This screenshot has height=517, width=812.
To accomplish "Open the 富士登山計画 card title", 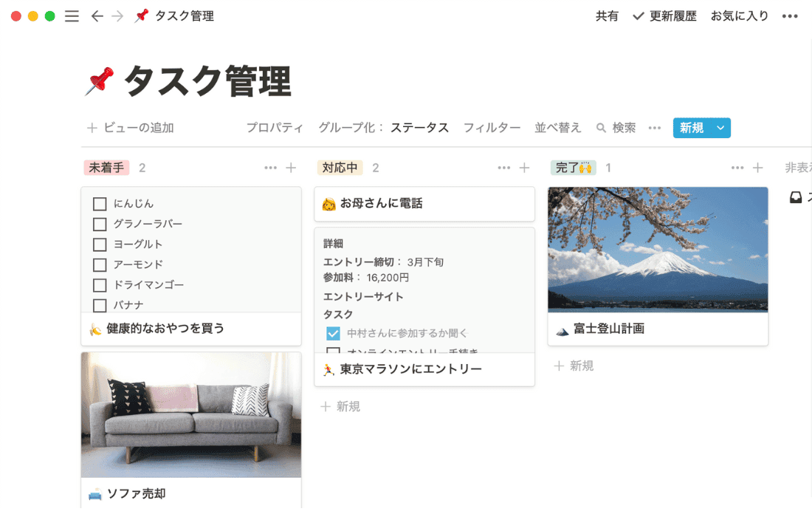I will tap(609, 329).
